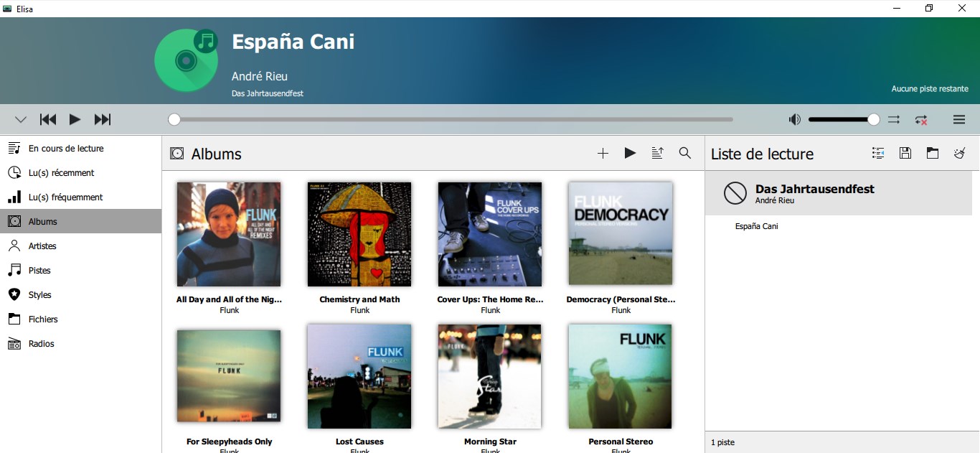Viewport: 980px width, 453px height.
Task: Click the green album art in the header
Action: point(187,60)
